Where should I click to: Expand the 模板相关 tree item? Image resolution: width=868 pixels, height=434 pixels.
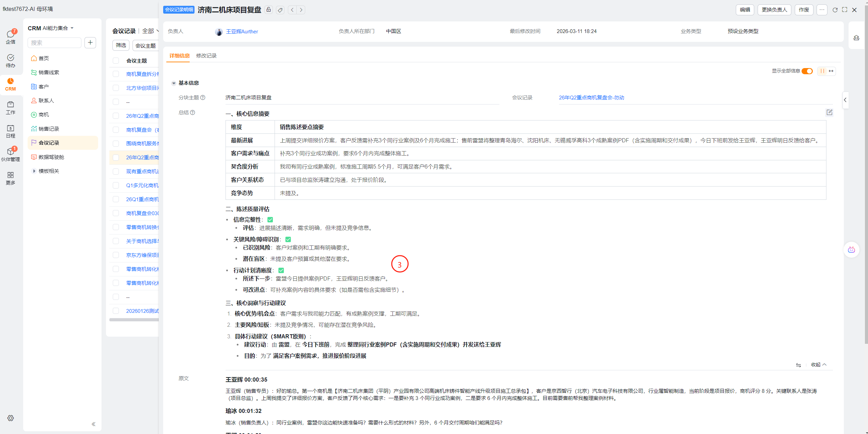[34, 171]
